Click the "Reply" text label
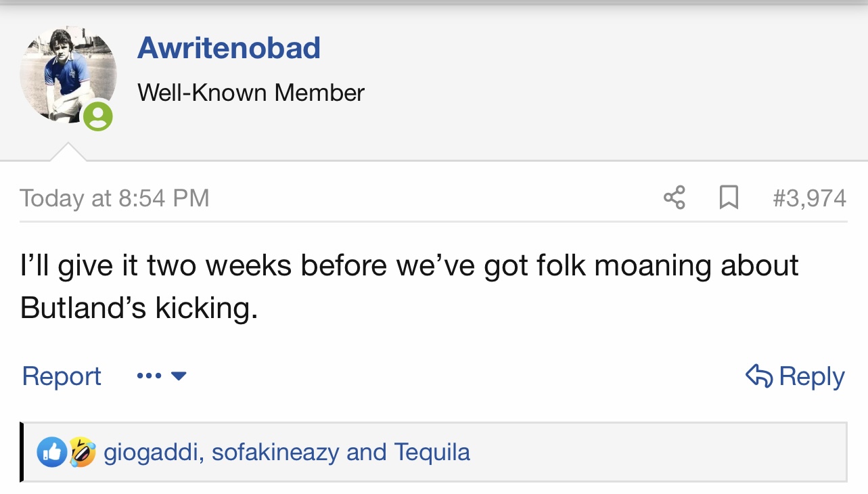The image size is (868, 494). pyautogui.click(x=812, y=376)
